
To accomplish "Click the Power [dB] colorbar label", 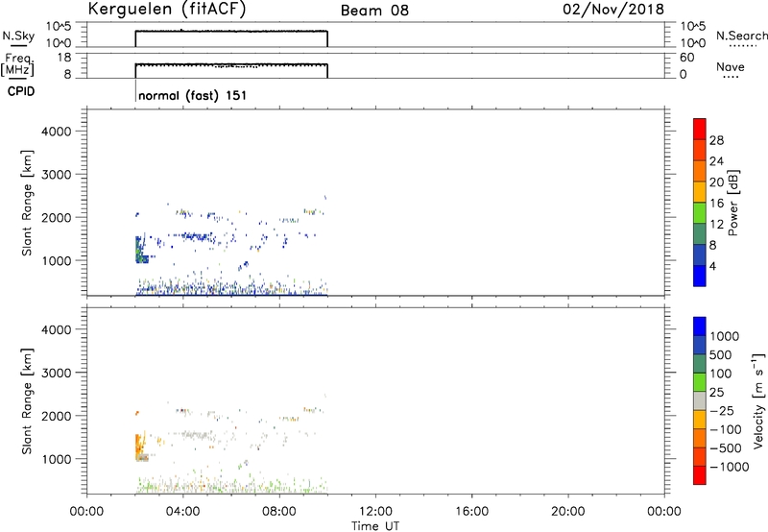I will (732, 203).
